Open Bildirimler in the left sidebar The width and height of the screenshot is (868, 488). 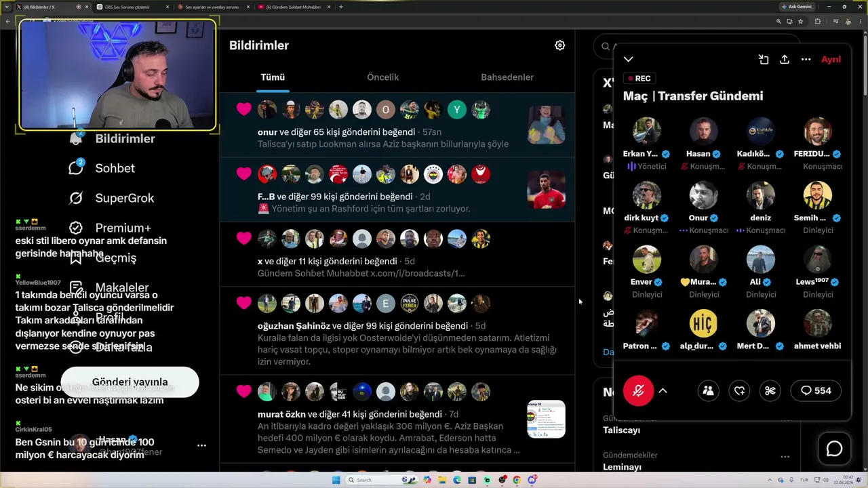coord(113,139)
